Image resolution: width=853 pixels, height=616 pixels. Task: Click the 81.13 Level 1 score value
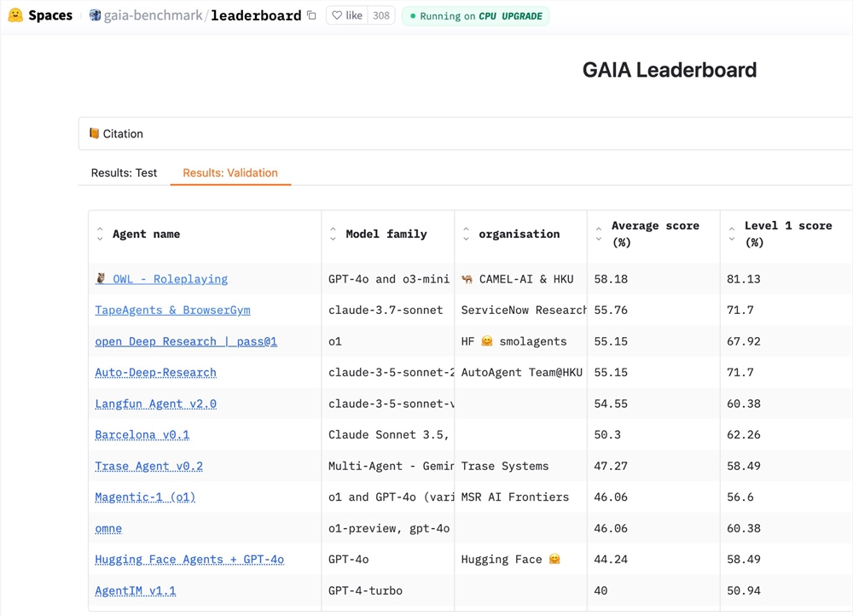coord(744,279)
